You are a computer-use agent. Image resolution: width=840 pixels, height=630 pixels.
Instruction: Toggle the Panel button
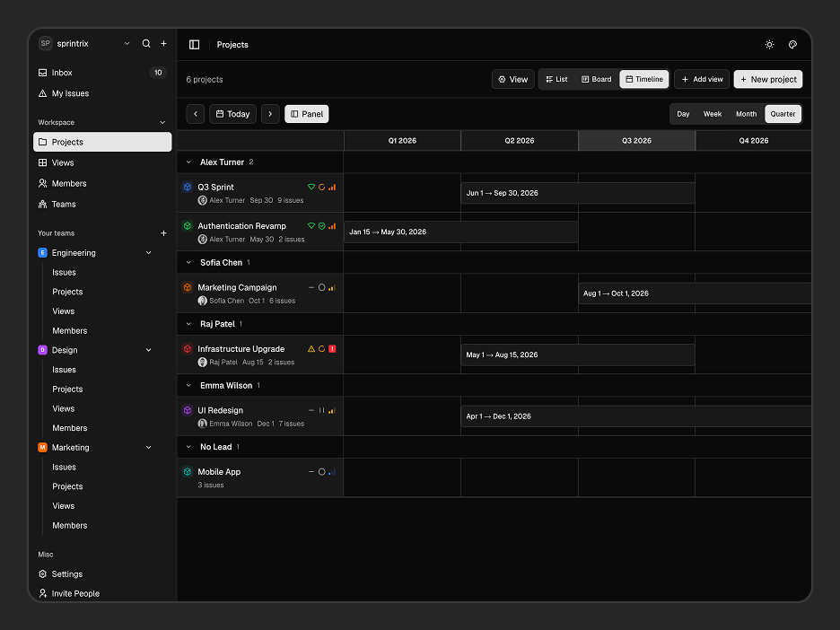click(x=307, y=114)
